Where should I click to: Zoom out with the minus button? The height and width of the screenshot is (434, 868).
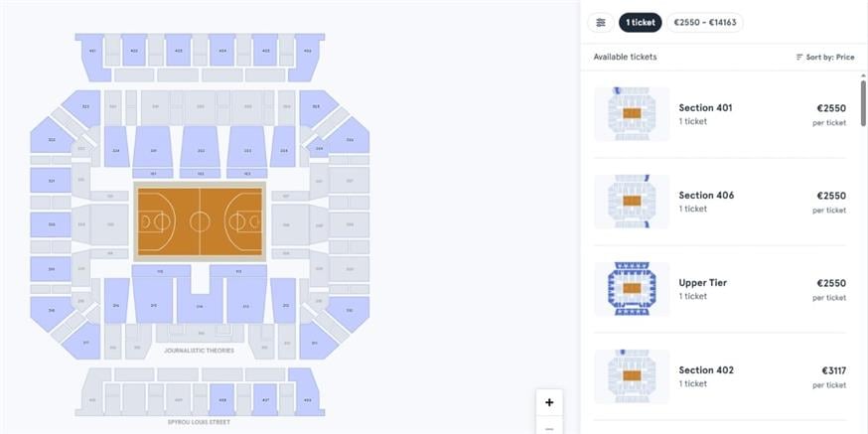click(x=549, y=428)
